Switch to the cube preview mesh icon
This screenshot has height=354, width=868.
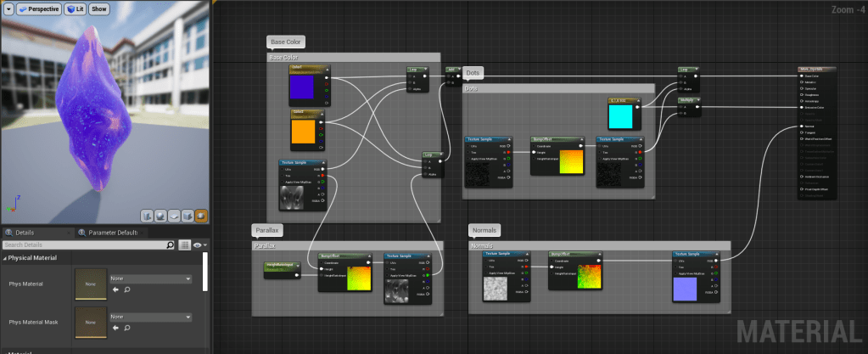(x=187, y=216)
